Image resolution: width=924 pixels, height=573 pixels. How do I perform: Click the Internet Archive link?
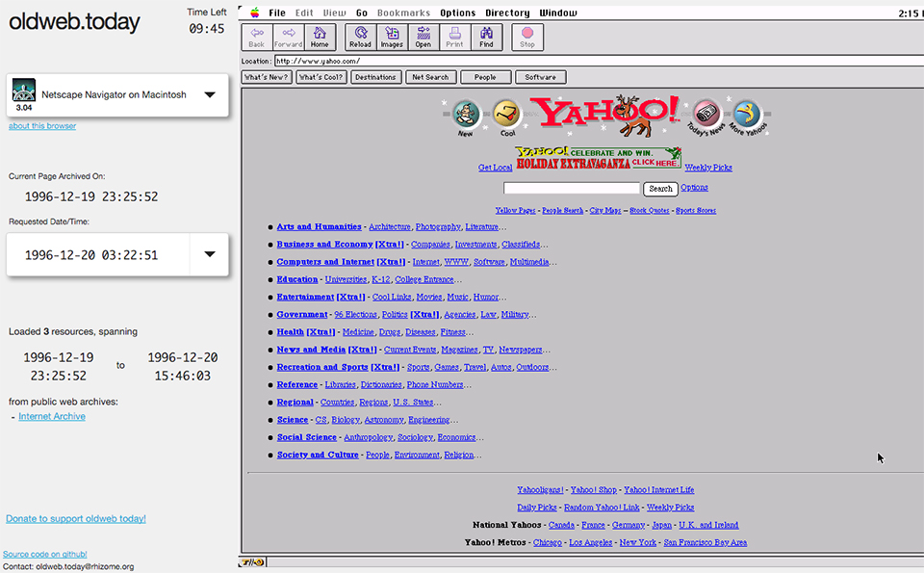[52, 417]
